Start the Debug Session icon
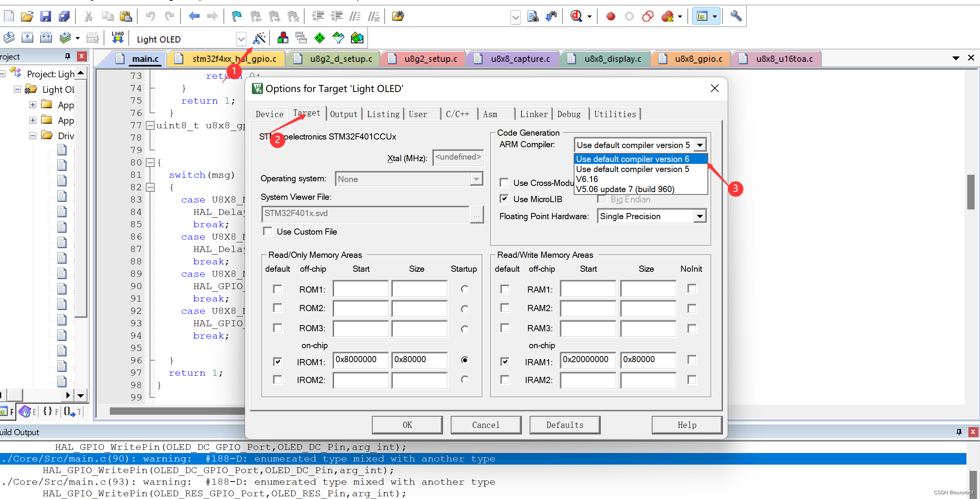This screenshot has width=980, height=499. [576, 16]
